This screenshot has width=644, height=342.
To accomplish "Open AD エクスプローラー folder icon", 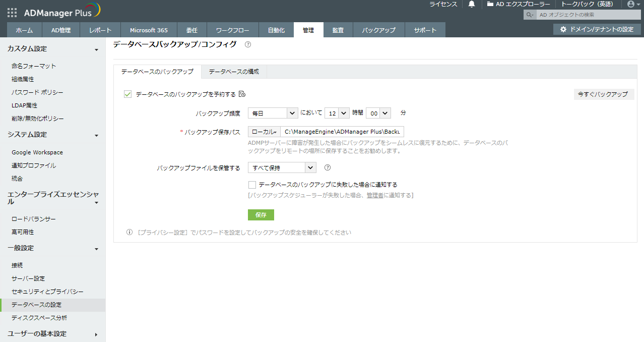I will tap(490, 4).
